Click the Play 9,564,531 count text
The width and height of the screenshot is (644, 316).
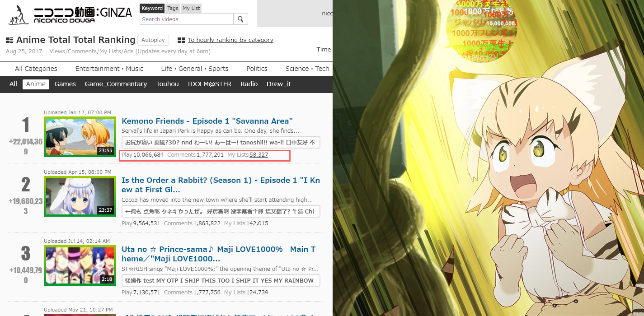pyautogui.click(x=141, y=223)
